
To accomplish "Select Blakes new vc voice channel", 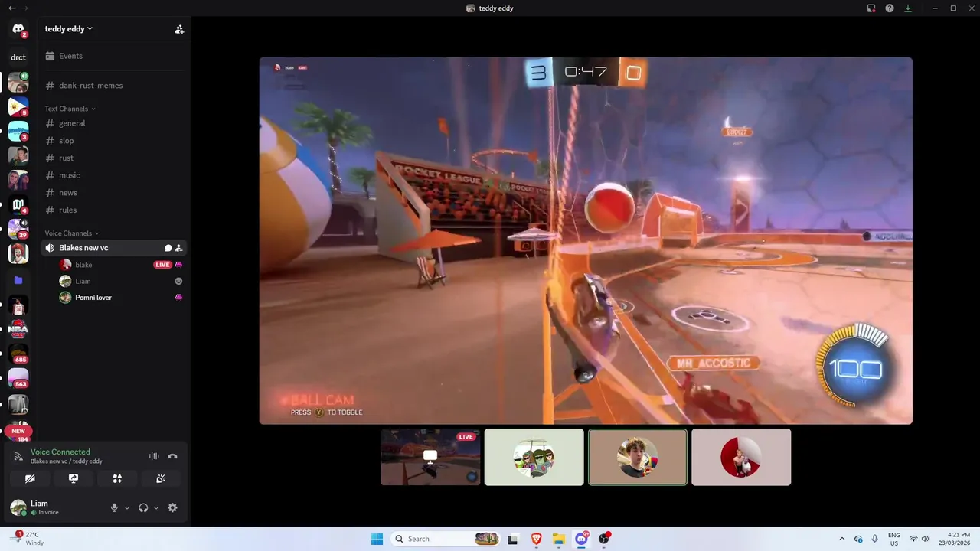I will point(113,248).
